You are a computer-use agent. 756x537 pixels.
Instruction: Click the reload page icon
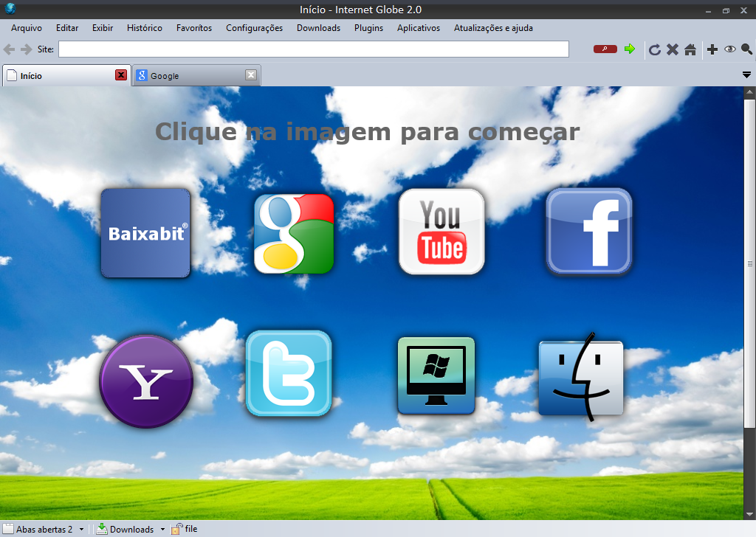655,49
